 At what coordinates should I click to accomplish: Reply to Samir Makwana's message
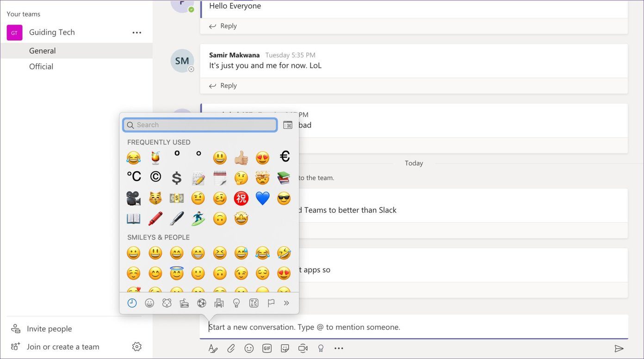pos(223,86)
